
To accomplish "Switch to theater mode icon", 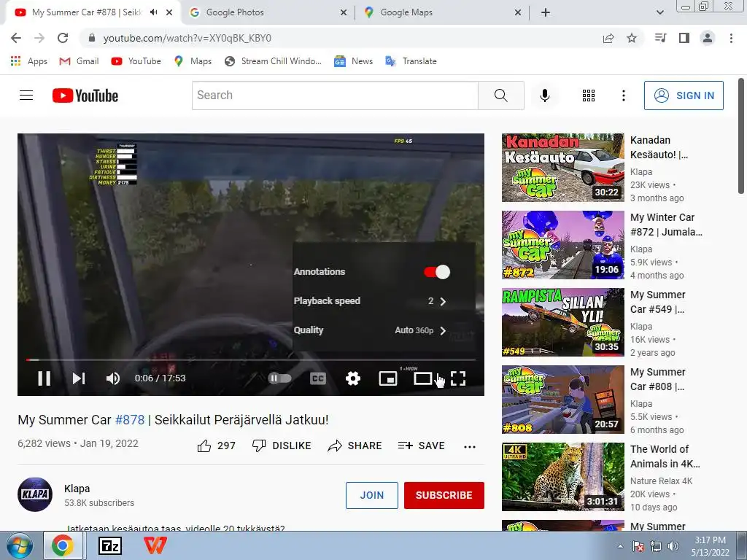I will point(422,378).
